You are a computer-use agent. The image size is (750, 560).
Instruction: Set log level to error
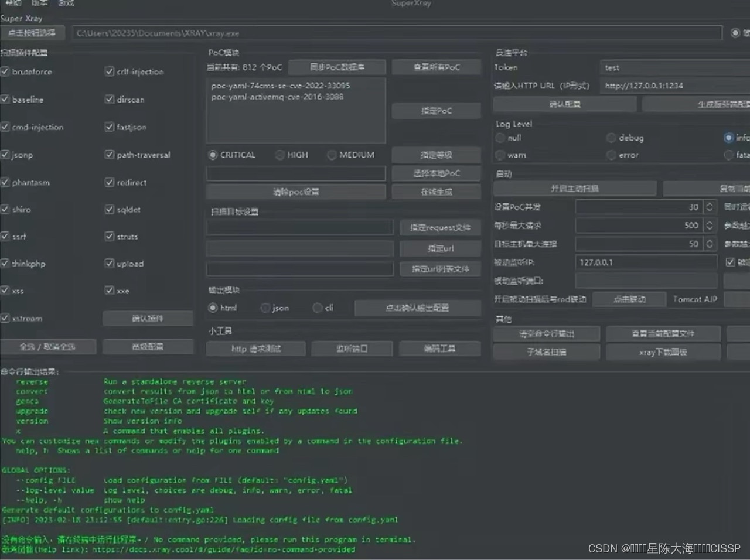[x=611, y=155]
